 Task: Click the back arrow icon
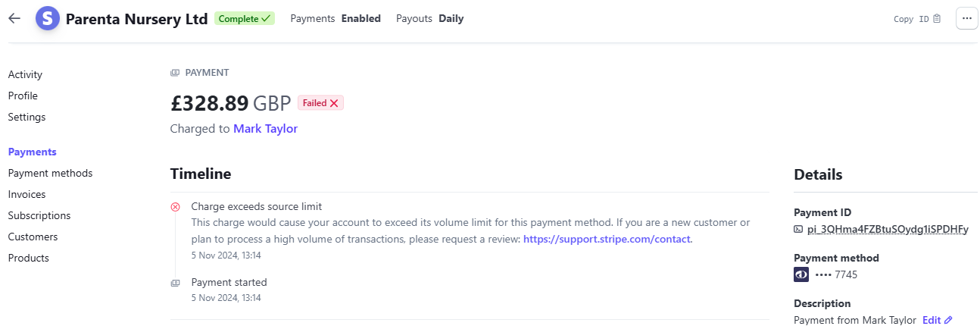[x=14, y=18]
